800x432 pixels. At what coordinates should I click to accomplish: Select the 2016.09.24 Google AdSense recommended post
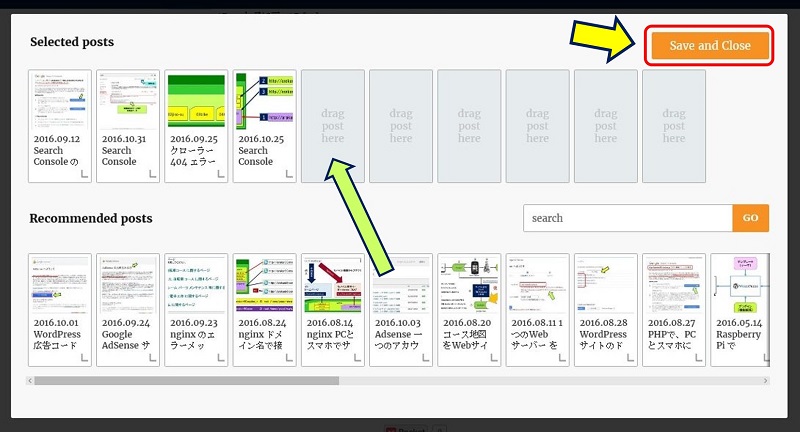tap(128, 310)
